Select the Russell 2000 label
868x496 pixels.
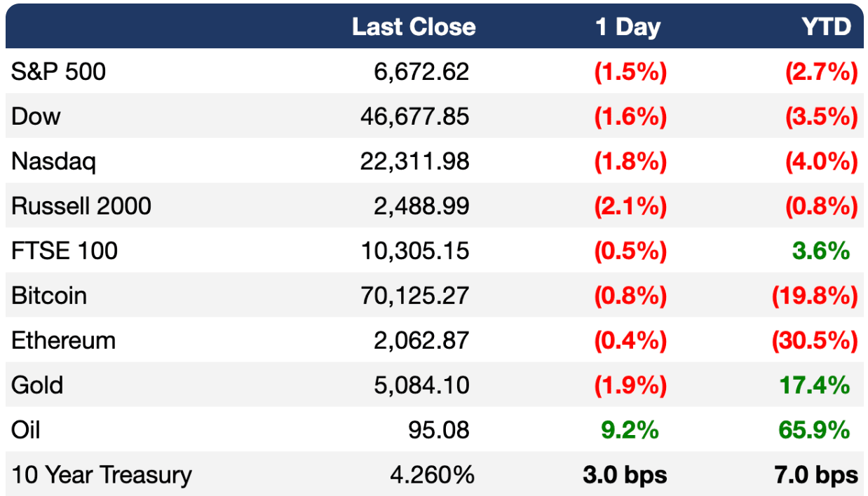tap(81, 205)
